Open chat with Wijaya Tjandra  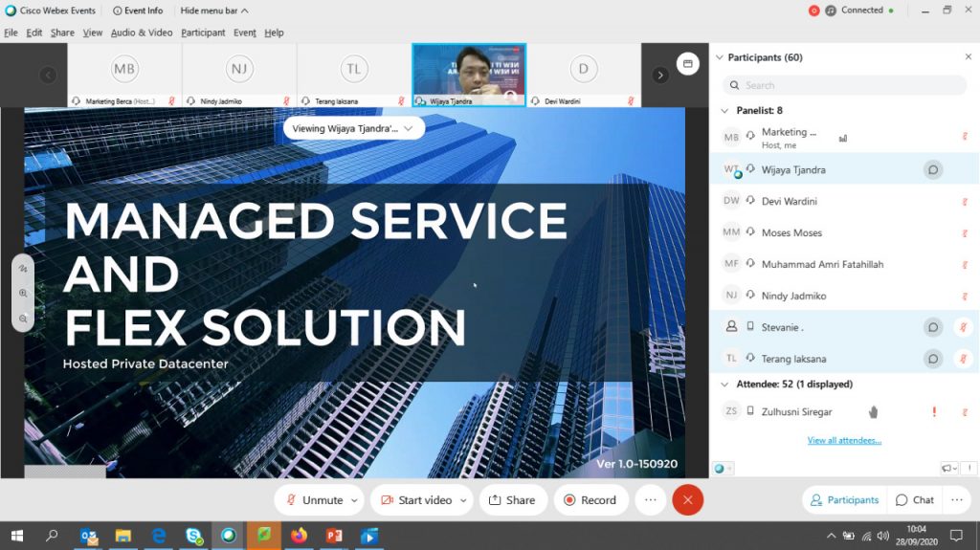click(932, 169)
